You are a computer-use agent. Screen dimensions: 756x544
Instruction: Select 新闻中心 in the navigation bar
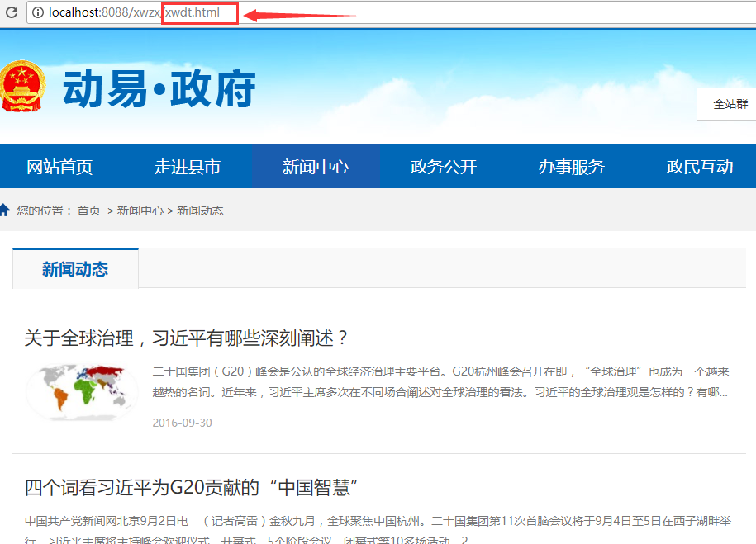point(316,167)
